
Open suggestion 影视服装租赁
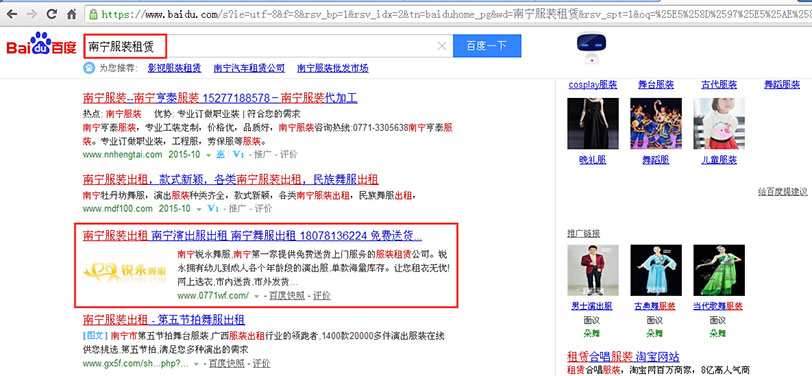(x=175, y=68)
